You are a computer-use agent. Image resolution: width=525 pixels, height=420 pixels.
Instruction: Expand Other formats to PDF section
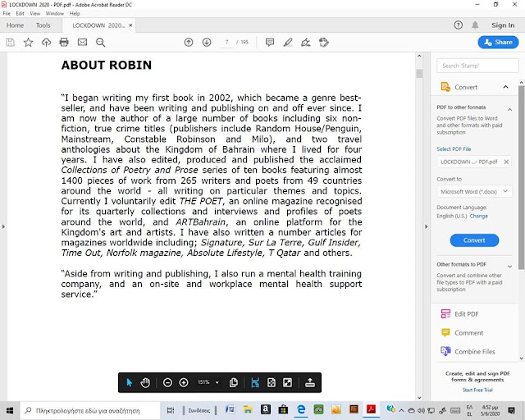pyautogui.click(x=509, y=267)
